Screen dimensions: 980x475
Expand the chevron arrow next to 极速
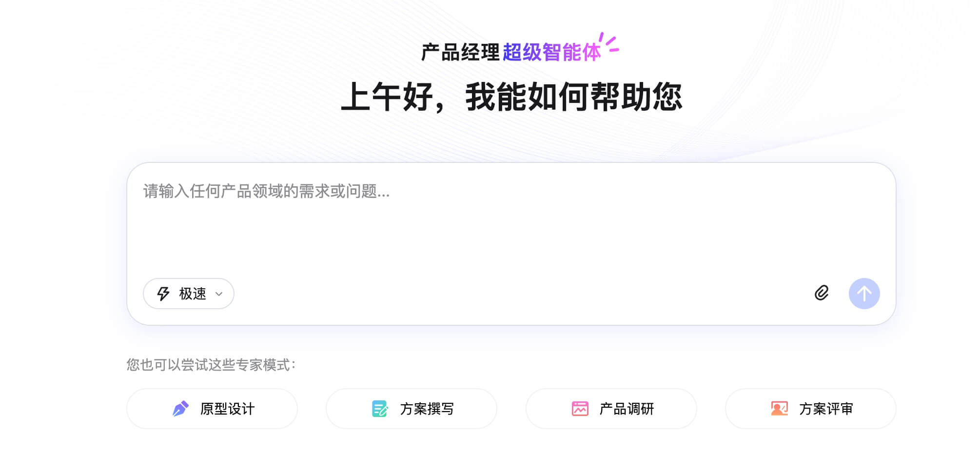click(x=219, y=294)
